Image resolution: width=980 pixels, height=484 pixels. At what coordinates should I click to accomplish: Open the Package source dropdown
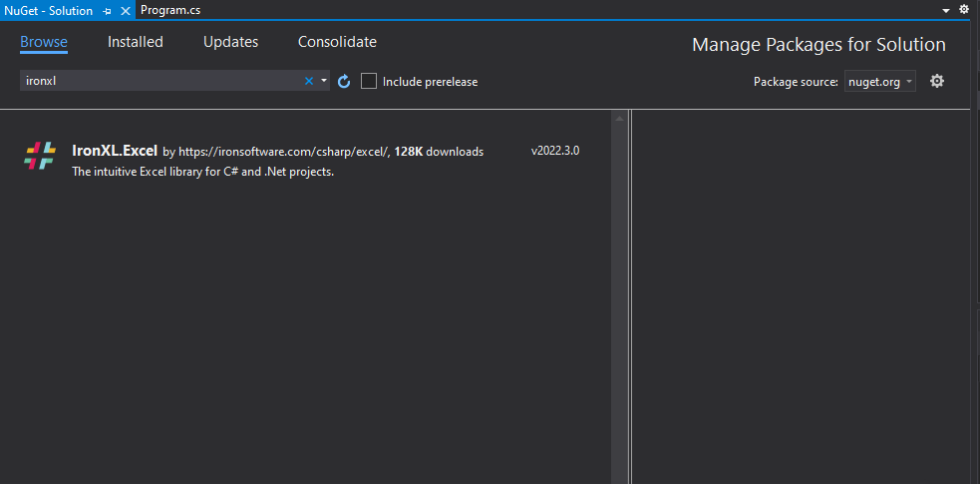(879, 82)
